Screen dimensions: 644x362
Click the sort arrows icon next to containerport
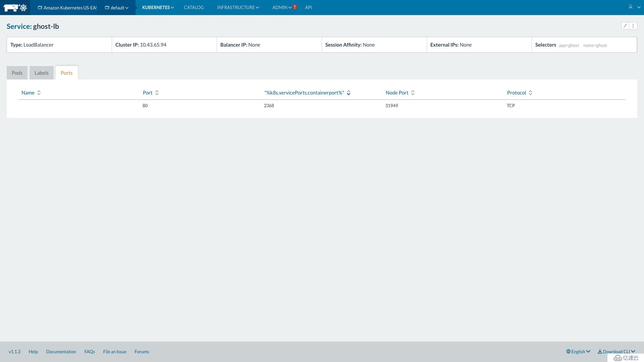348,93
